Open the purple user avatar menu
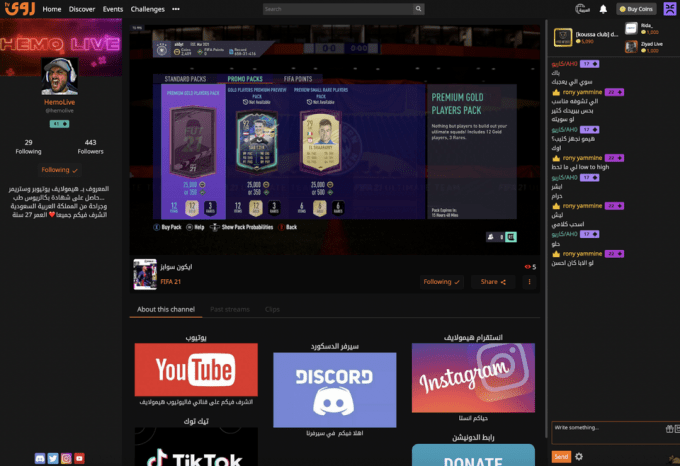Image resolution: width=680 pixels, height=466 pixels. [x=670, y=9]
